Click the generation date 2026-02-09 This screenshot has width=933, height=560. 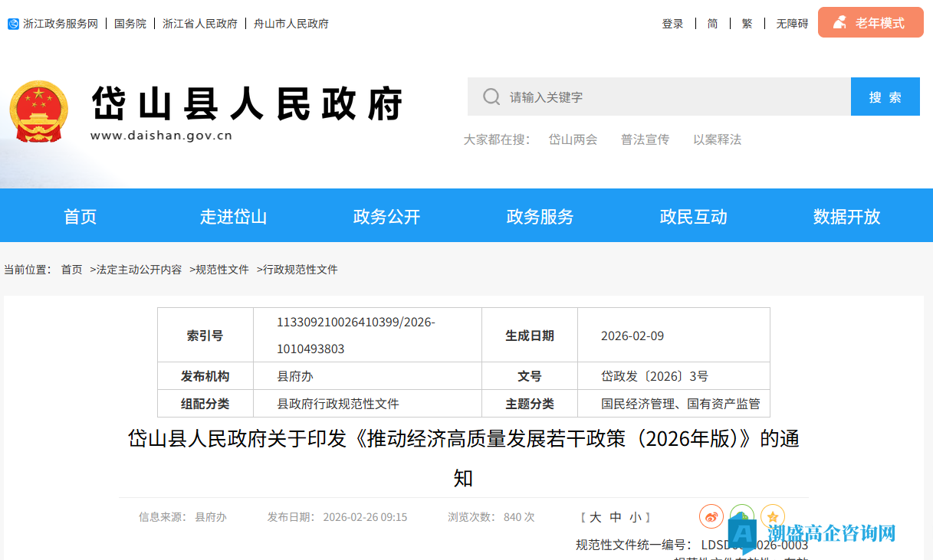(x=632, y=336)
